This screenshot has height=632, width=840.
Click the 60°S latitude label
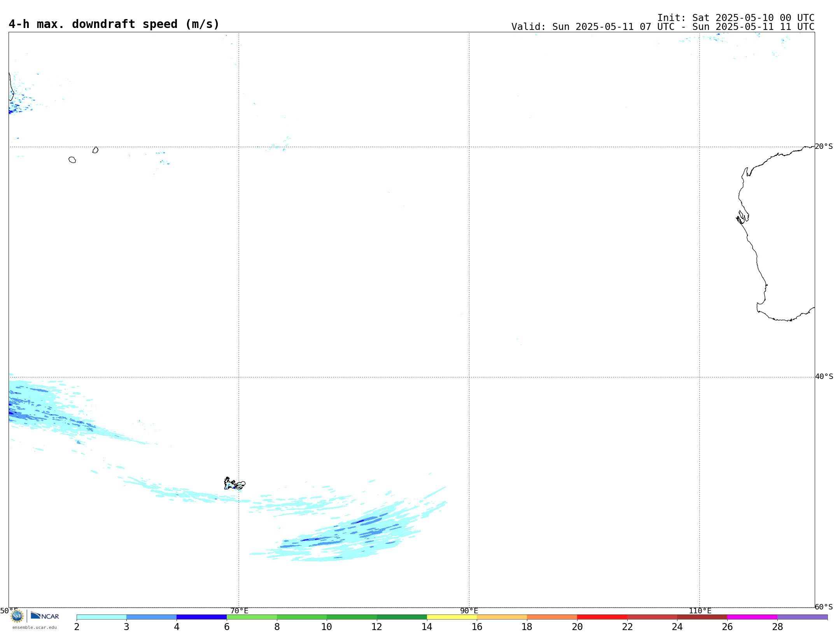coord(824,607)
